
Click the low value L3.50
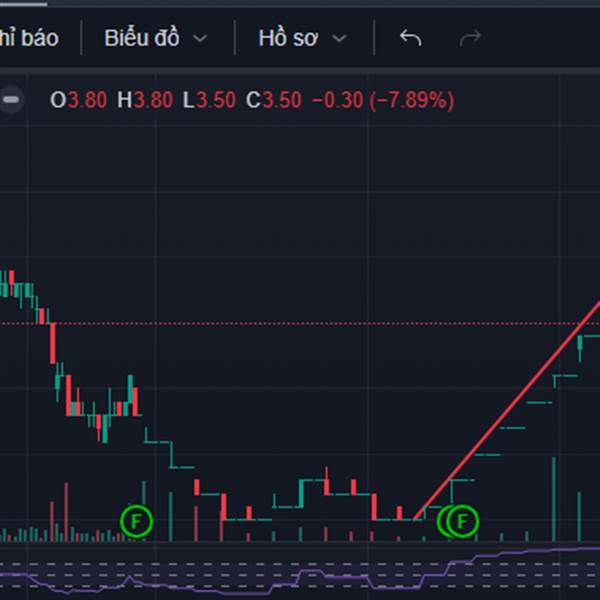(209, 100)
